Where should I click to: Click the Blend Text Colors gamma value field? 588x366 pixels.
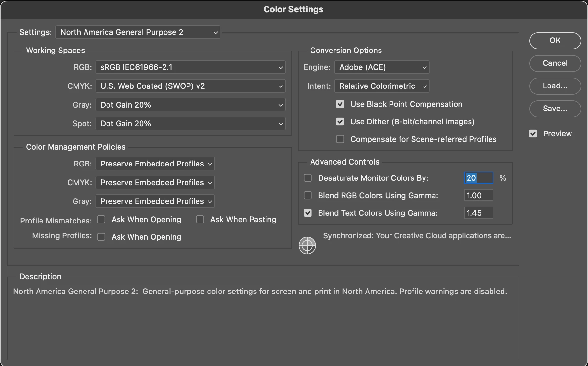(x=479, y=213)
